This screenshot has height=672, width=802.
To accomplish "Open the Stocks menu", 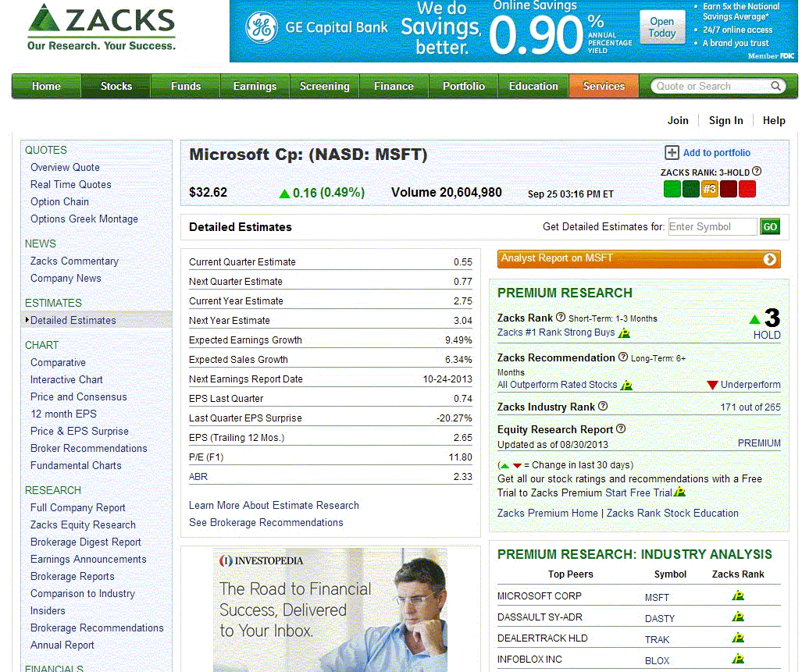I will pos(116,87).
